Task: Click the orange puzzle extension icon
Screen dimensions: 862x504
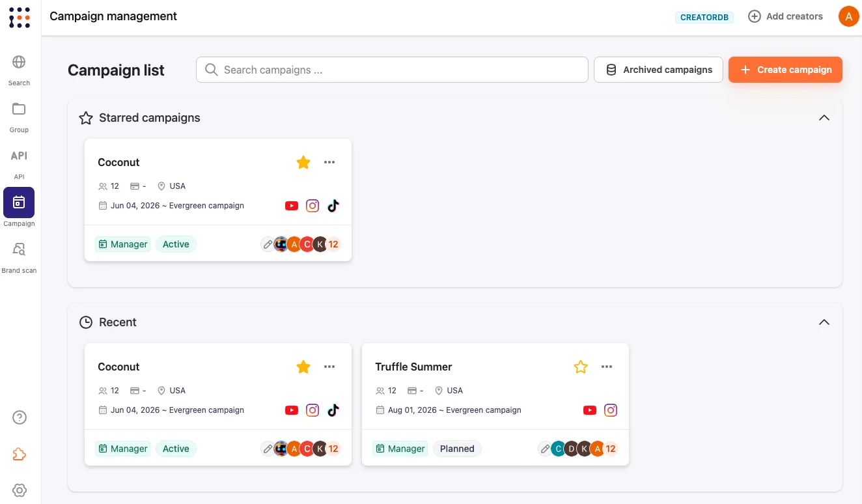Action: coord(20,455)
